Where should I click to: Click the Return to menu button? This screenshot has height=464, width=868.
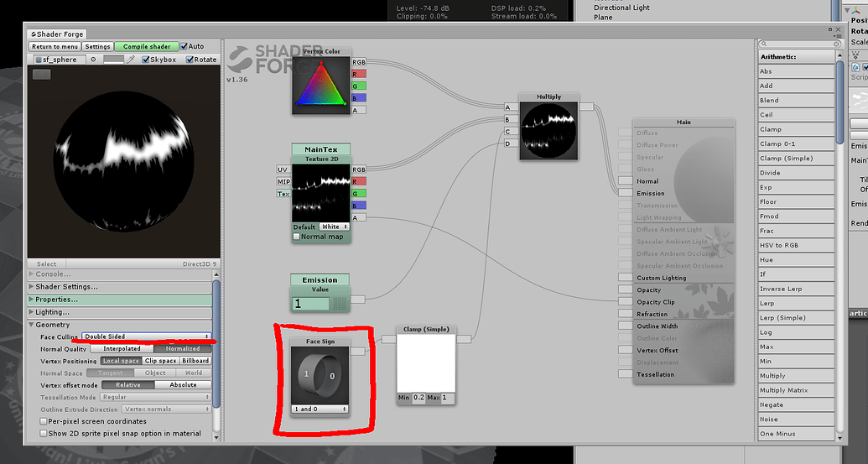click(x=55, y=46)
